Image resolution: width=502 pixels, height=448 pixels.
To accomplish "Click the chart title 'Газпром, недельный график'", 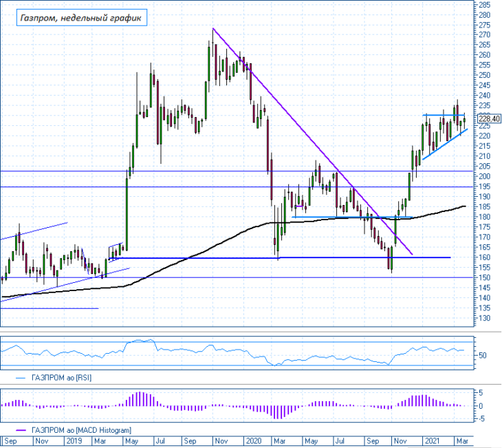I will click(81, 18).
